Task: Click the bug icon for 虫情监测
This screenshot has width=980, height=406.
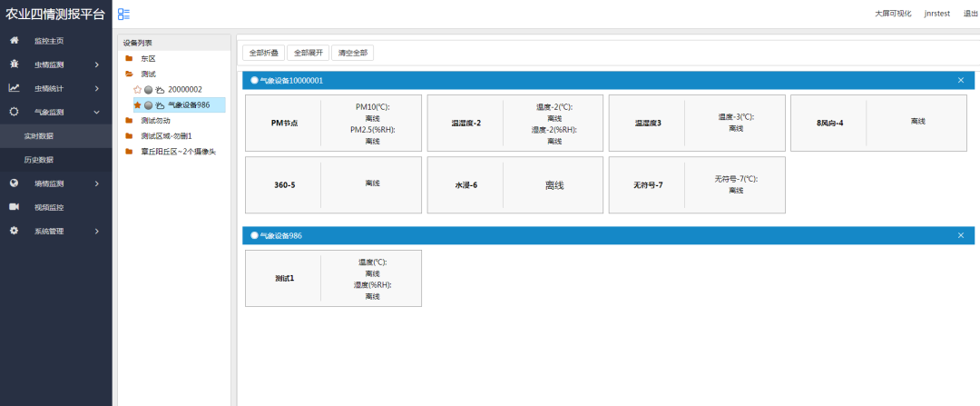Action: click(14, 64)
